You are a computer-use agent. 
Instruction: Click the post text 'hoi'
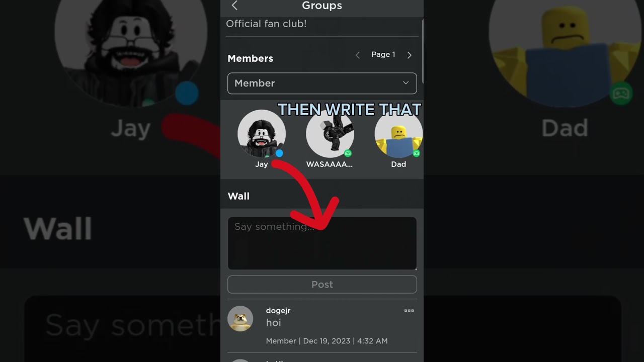tap(273, 323)
